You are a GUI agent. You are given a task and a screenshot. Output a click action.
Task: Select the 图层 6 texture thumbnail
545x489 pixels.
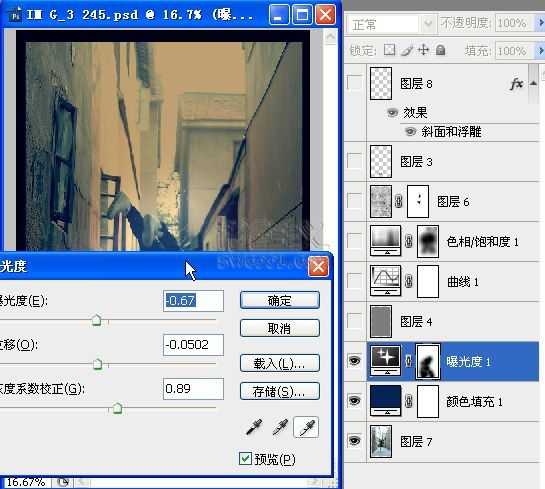381,201
